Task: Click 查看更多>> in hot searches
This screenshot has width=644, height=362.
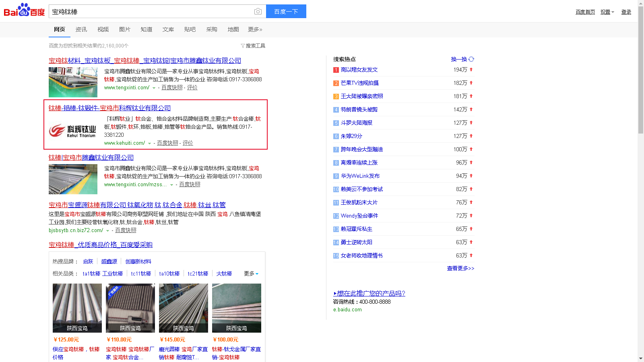Action: pyautogui.click(x=460, y=268)
